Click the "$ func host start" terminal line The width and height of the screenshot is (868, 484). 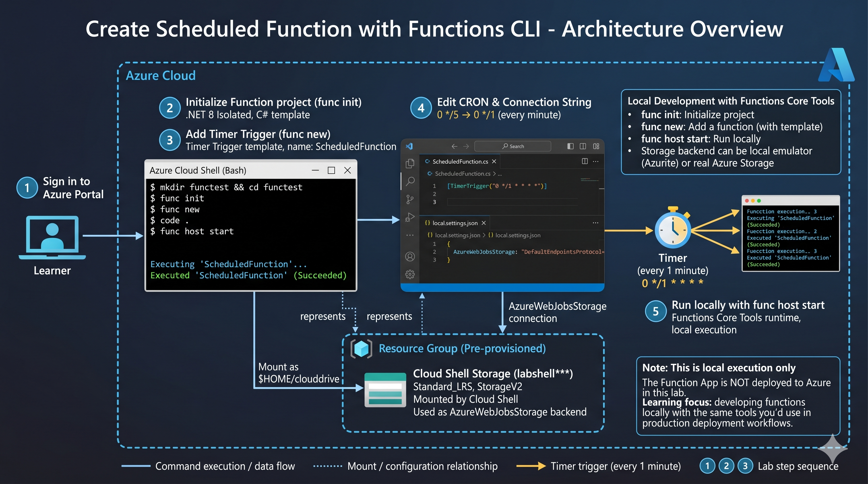(192, 231)
